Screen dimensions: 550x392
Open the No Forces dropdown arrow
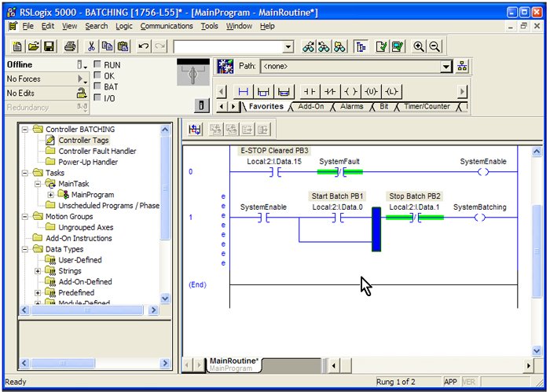pos(82,79)
